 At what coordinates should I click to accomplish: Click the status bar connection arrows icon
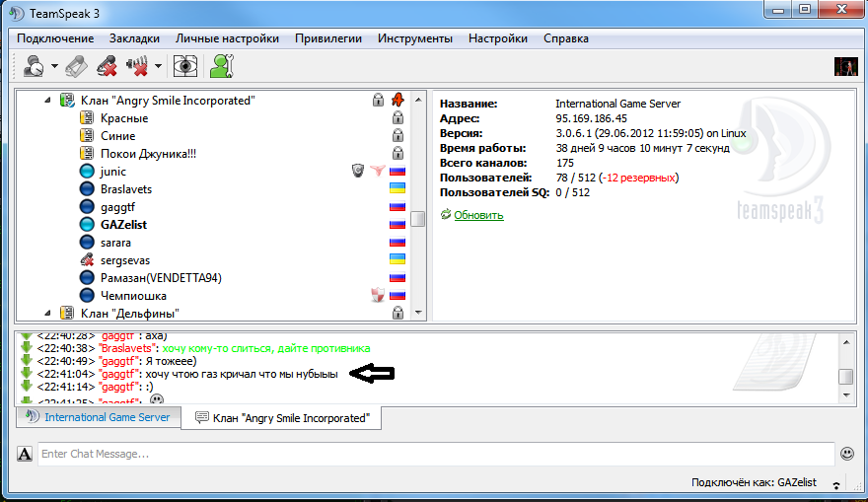(835, 484)
